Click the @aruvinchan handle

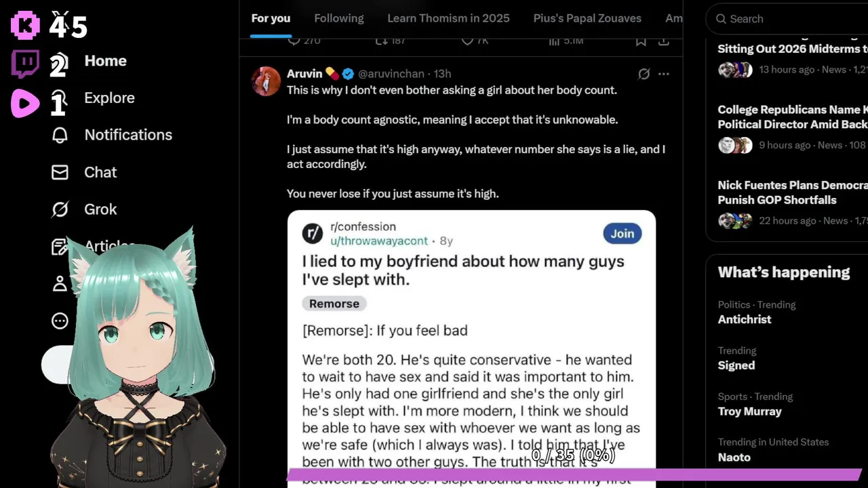tap(391, 74)
